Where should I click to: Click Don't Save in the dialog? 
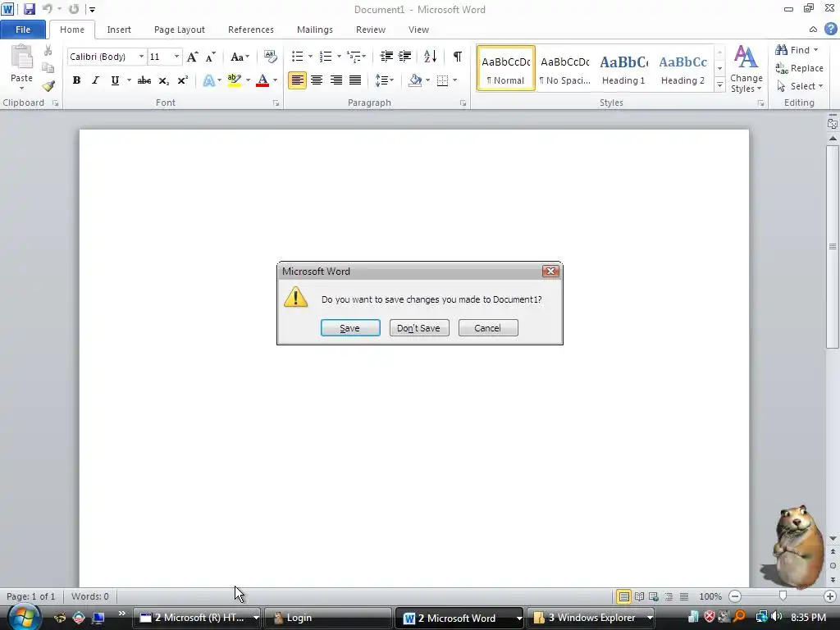click(419, 328)
